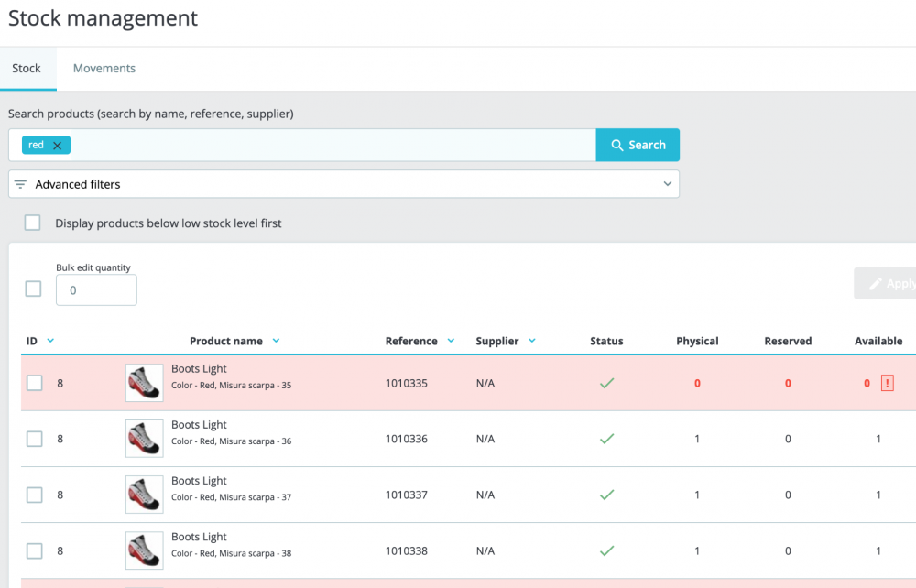Image resolution: width=916 pixels, height=588 pixels.
Task: Sort by Reference column arrow
Action: 451,341
